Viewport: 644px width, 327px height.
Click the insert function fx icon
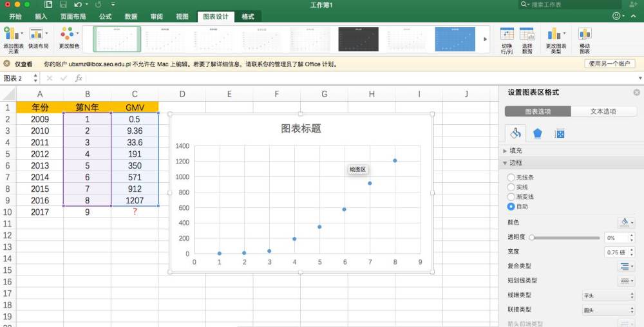point(79,78)
